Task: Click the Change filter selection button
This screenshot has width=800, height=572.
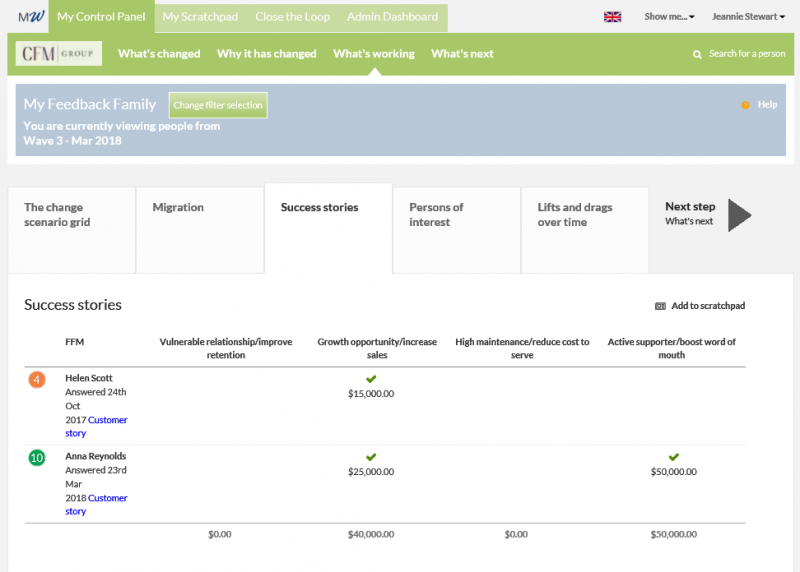Action: coord(218,105)
